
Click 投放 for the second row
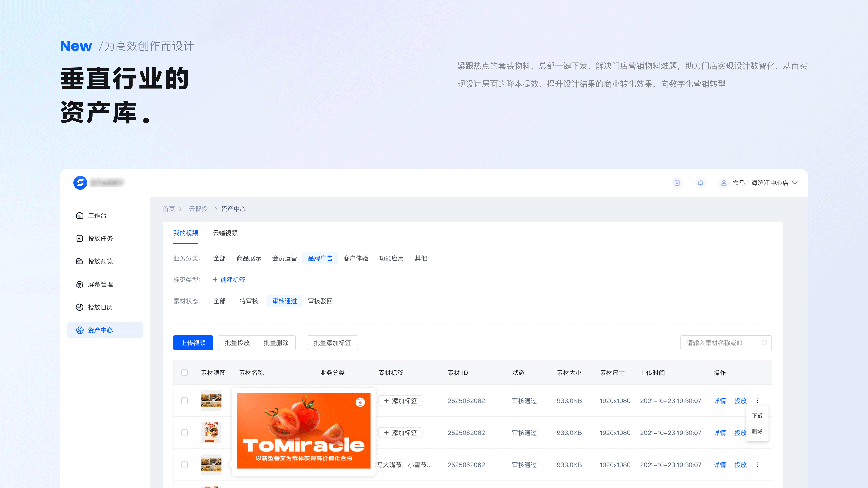pyautogui.click(x=740, y=433)
